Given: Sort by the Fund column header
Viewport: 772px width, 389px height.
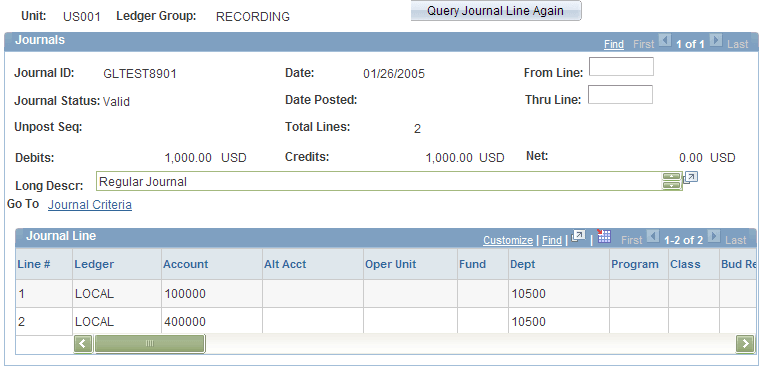Looking at the screenshot, I should point(472,264).
